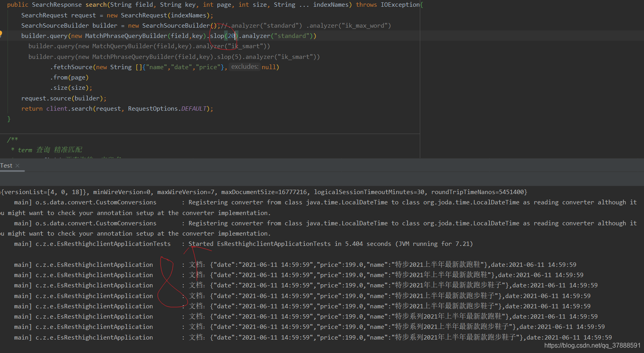Screen dimensions: 644x353
Task: Click RequestOptions.DEFAULT in the return statement
Action: click(x=167, y=108)
